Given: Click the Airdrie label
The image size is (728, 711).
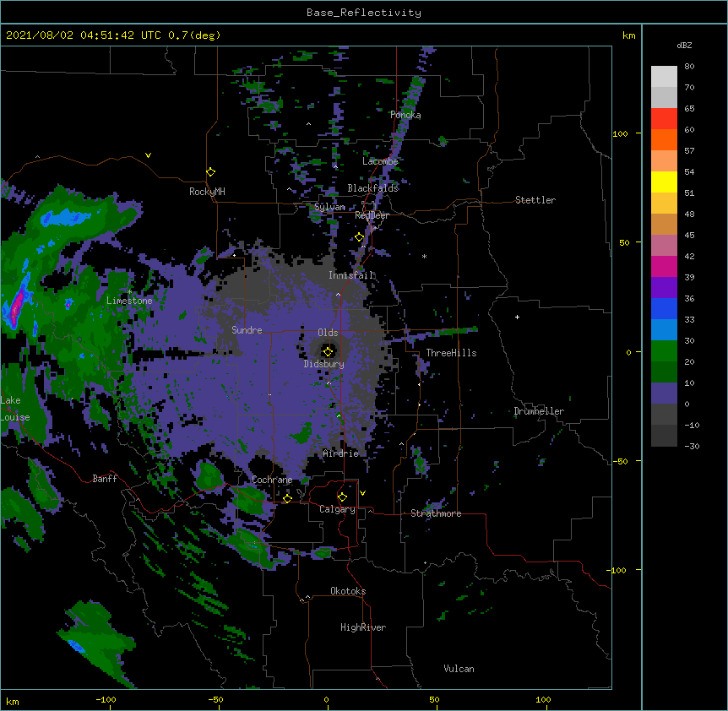Looking at the screenshot, I should point(341,453).
